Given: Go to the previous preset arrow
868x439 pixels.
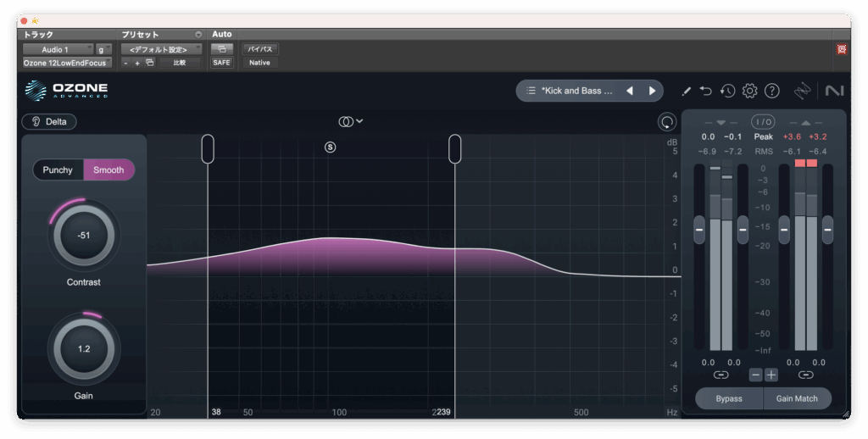Looking at the screenshot, I should tap(630, 91).
